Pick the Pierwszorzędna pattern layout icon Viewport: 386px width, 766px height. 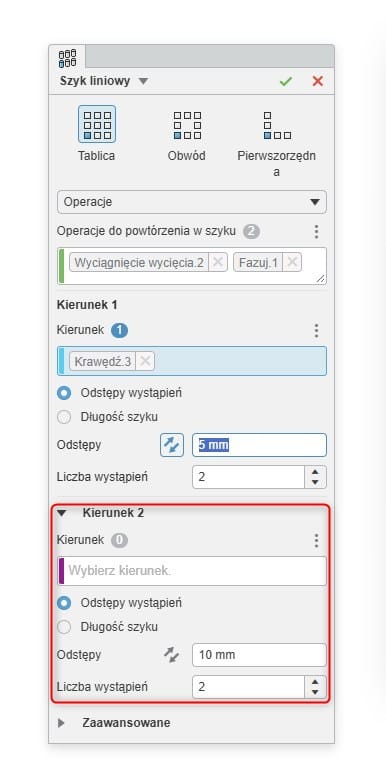point(277,124)
